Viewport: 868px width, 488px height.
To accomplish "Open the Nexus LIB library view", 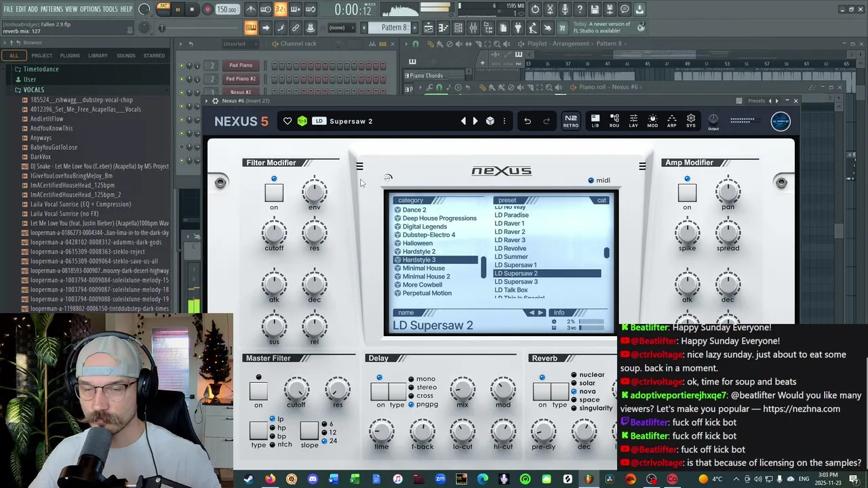I will [595, 121].
